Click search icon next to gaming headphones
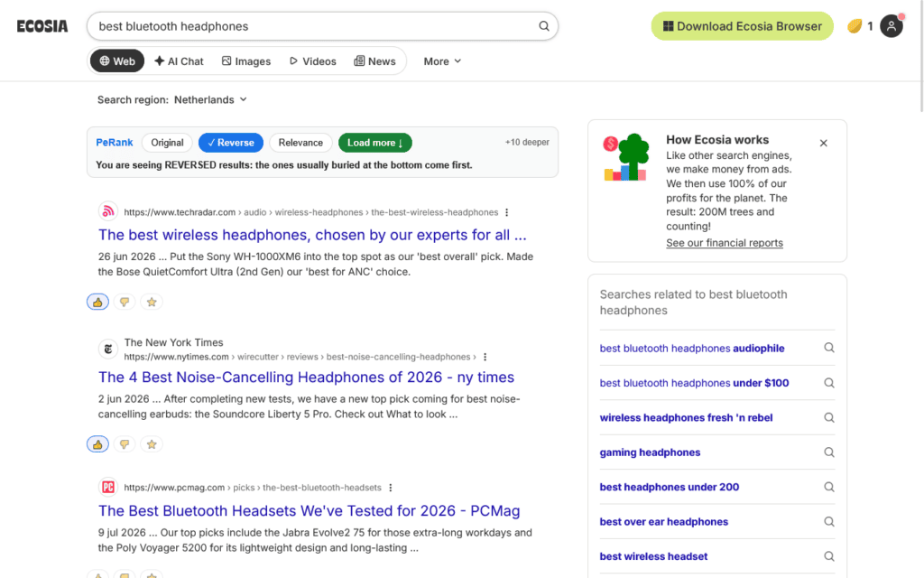 (x=829, y=452)
